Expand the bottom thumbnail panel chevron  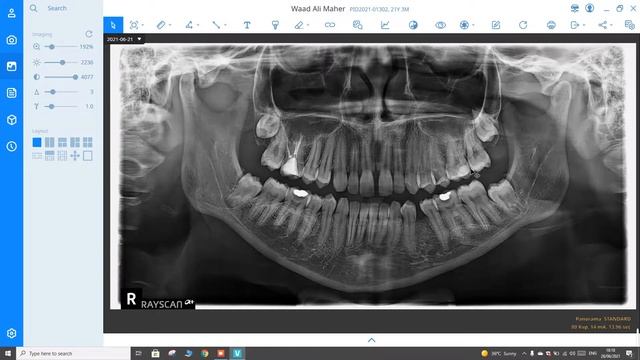(371, 340)
